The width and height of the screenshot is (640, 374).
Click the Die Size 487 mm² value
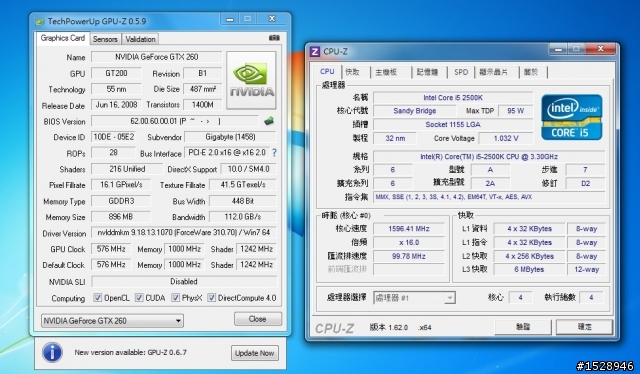[x=202, y=89]
